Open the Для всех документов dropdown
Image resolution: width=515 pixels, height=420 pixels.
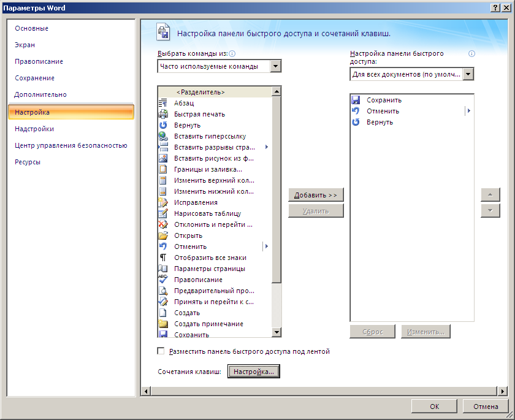pyautogui.click(x=468, y=74)
